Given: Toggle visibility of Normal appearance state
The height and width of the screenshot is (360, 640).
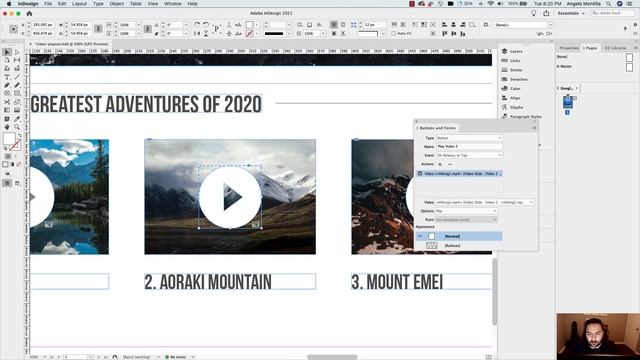Looking at the screenshot, I should pos(420,236).
